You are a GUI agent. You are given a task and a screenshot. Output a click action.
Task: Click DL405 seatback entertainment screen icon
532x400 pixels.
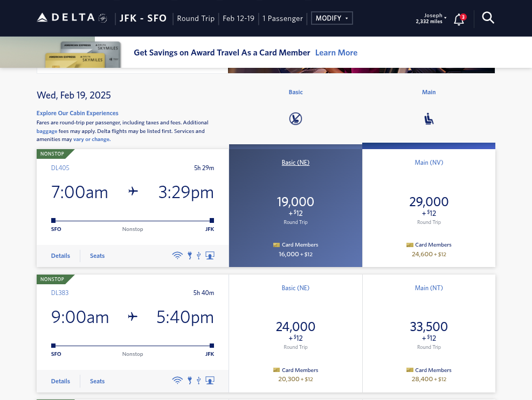tap(210, 255)
